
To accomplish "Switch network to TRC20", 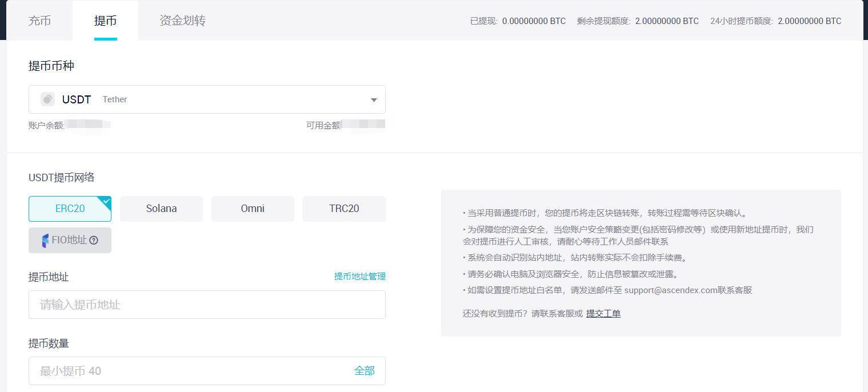I will click(344, 209).
